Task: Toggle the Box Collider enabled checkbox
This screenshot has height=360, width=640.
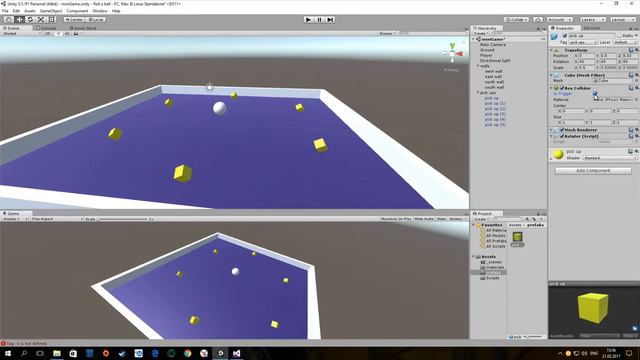Action: (562, 88)
